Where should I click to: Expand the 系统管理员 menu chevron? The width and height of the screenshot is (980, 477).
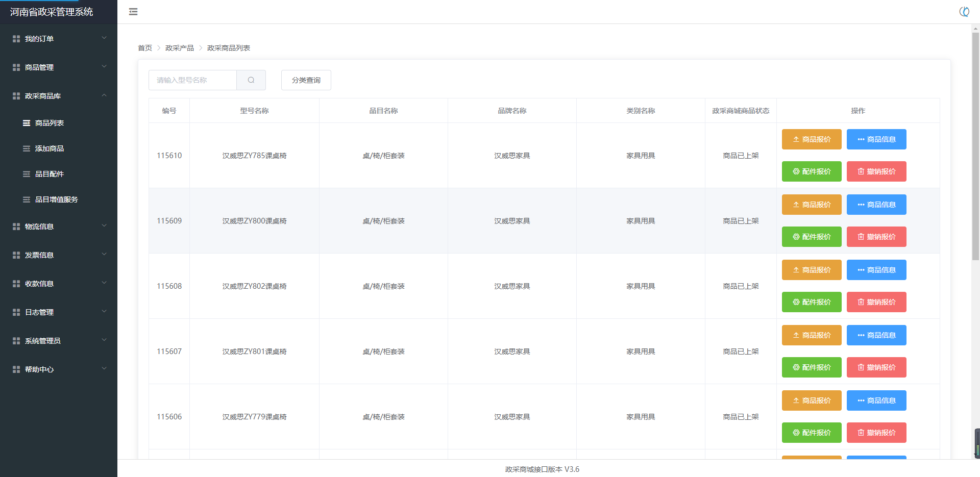click(104, 340)
